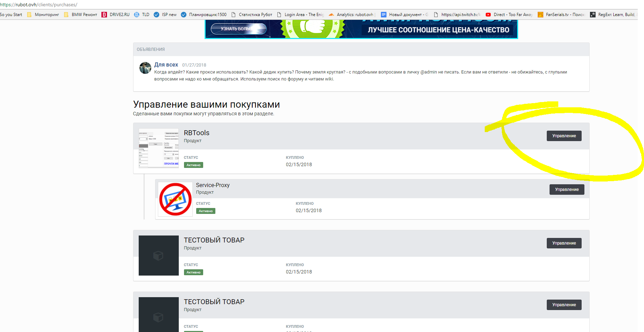
Task: Click the Service-Proxy product thumbnail
Action: 175,199
